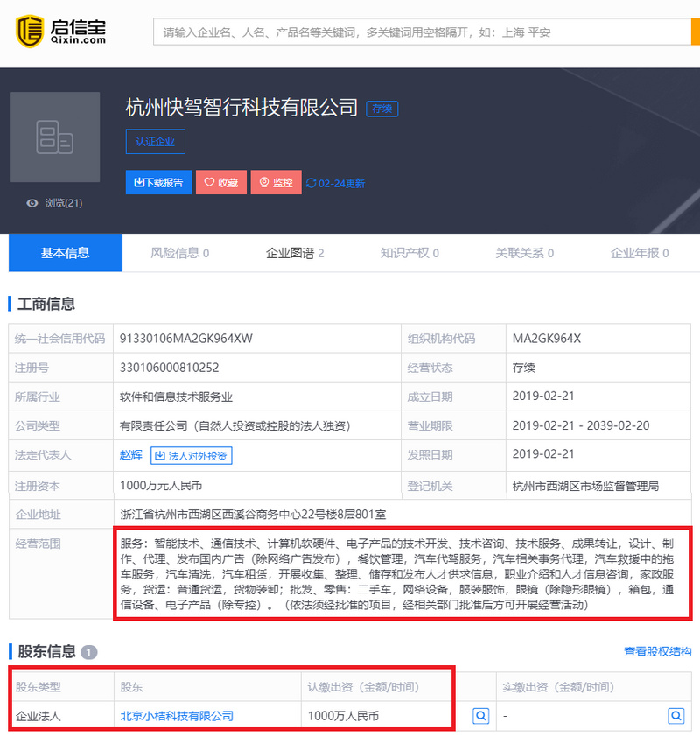Click the company placeholder logo thumbnail
This screenshot has width=700, height=737.
click(x=55, y=137)
